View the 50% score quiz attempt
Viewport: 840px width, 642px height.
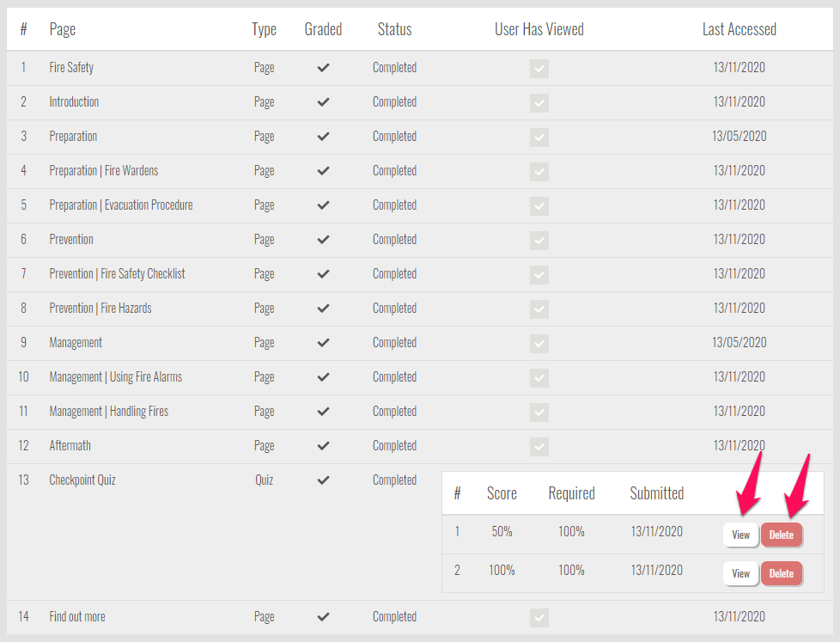coord(740,535)
